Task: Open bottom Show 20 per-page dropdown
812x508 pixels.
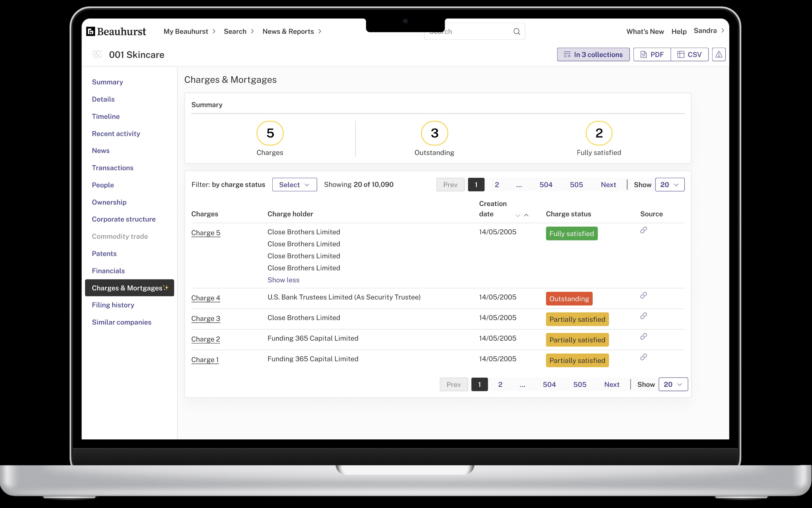Action: point(673,384)
